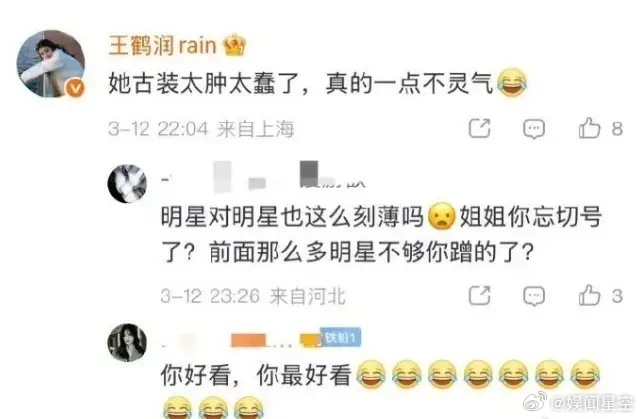Viewport: 641px width, 419px height.
Task: Click the 王鹤润rain username link
Action: point(162,45)
